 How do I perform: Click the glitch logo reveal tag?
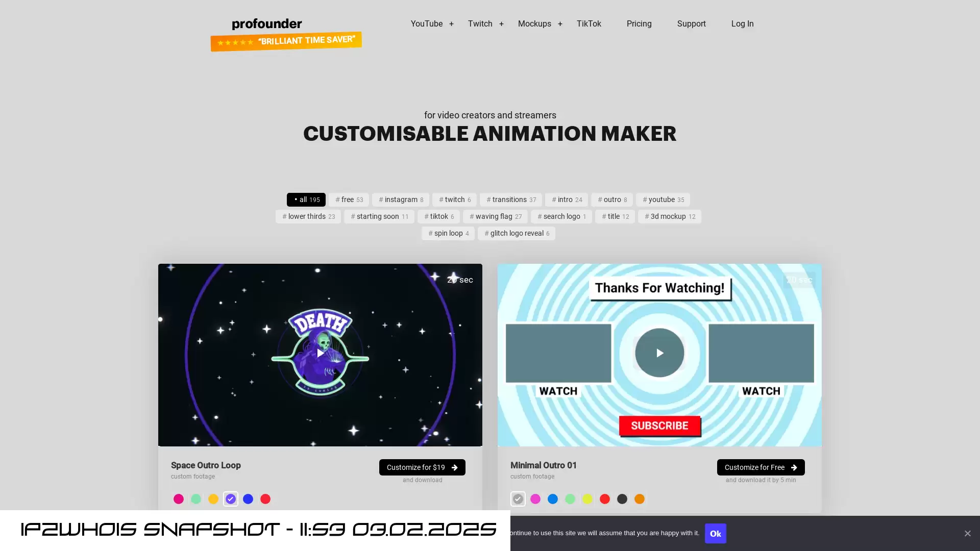[517, 234]
